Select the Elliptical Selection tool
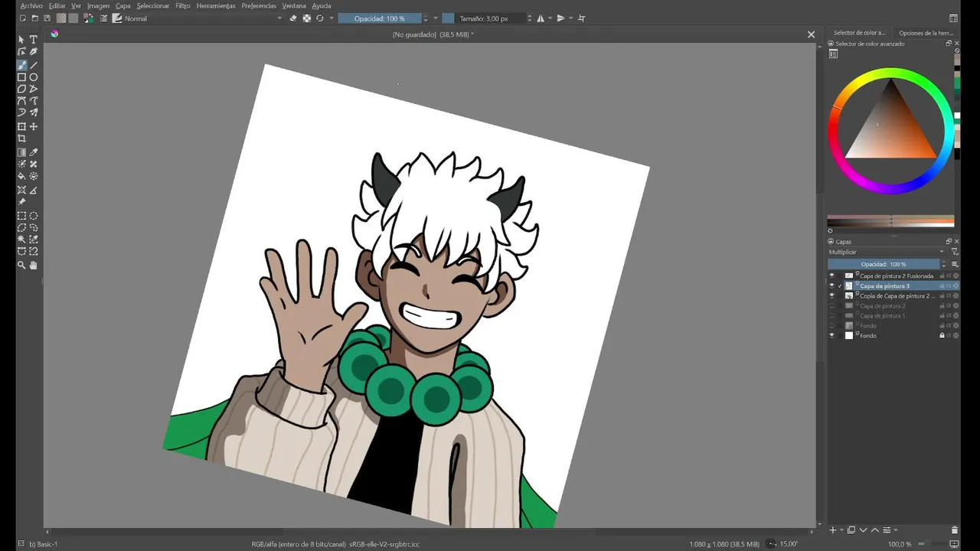Image resolution: width=980 pixels, height=551 pixels. (34, 216)
